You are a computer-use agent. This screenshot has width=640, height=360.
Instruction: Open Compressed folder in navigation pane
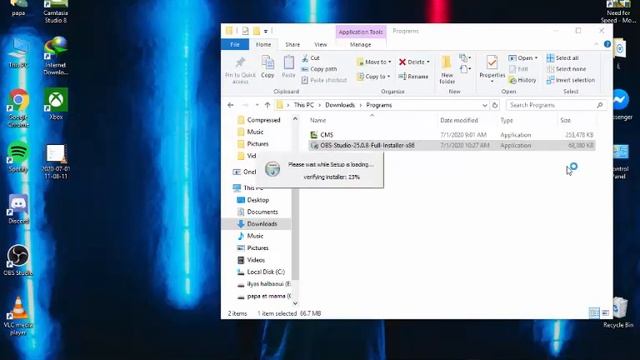tap(263, 120)
